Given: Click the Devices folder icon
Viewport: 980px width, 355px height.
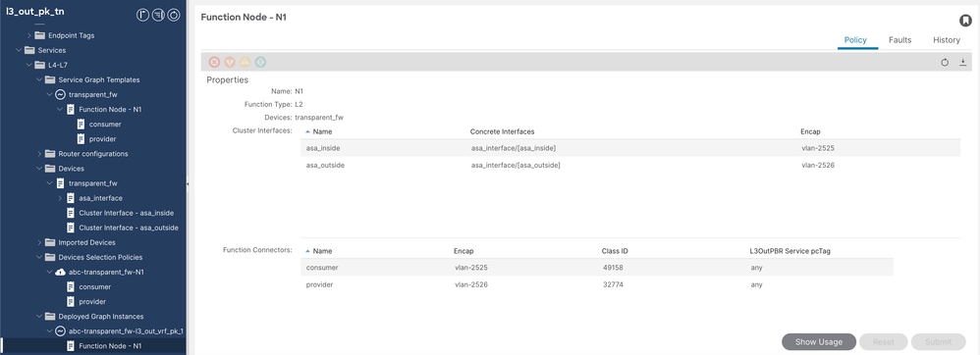Looking at the screenshot, I should (x=50, y=169).
